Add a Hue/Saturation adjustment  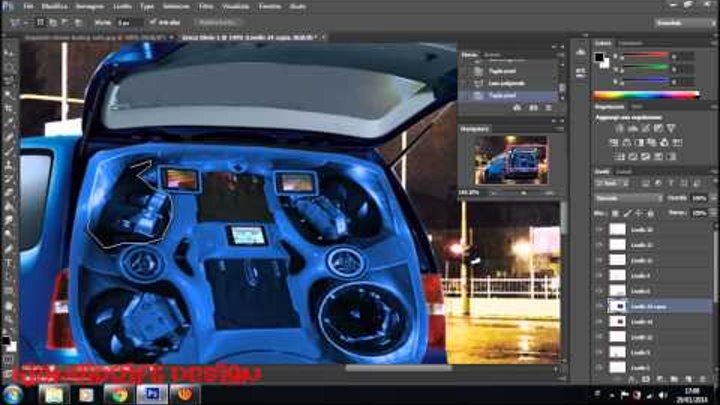[x=614, y=143]
